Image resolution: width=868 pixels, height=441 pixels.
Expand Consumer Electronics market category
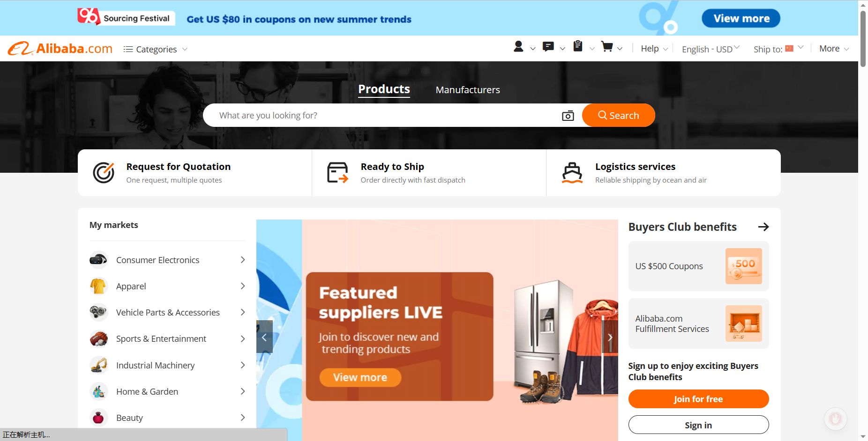pos(167,260)
